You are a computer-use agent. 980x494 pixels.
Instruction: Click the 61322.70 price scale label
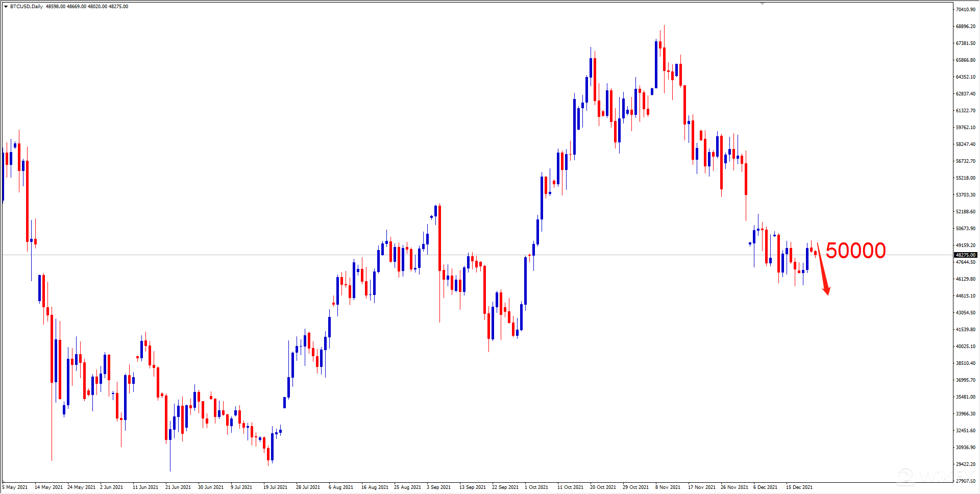[x=965, y=111]
